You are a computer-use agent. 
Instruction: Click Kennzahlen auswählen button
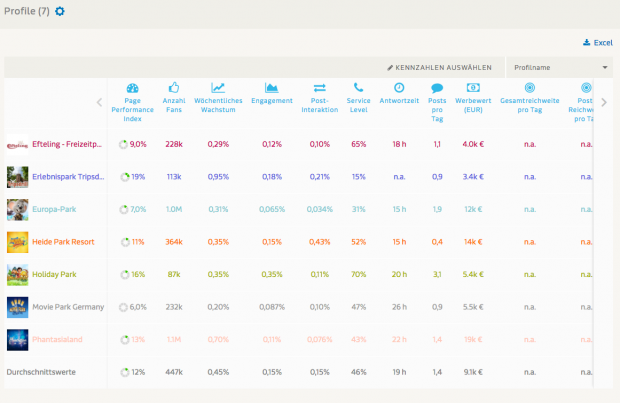click(x=442, y=67)
